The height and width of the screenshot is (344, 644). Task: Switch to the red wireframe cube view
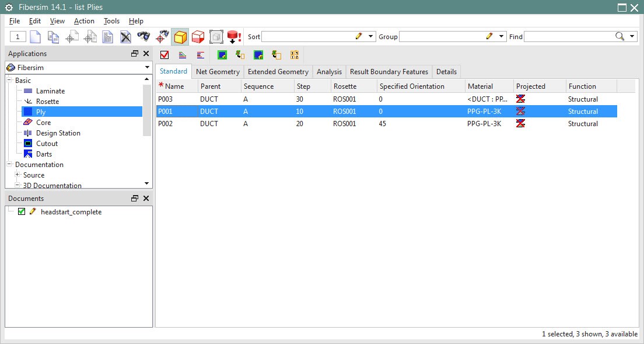[198, 36]
